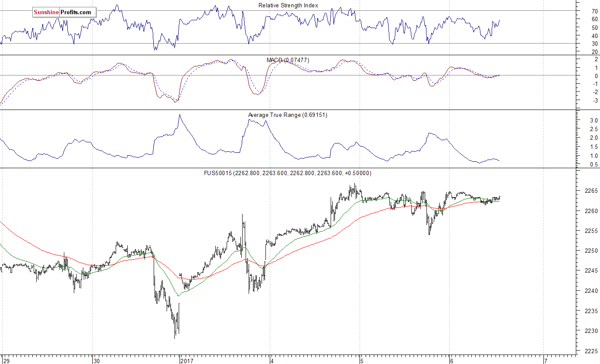600x364 pixels.
Task: Click the 2230 price axis label
Action: [x=591, y=331]
